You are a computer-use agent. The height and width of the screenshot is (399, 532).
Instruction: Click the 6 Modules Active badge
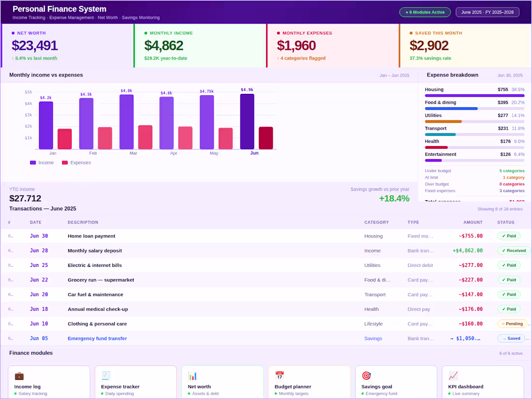click(x=425, y=12)
